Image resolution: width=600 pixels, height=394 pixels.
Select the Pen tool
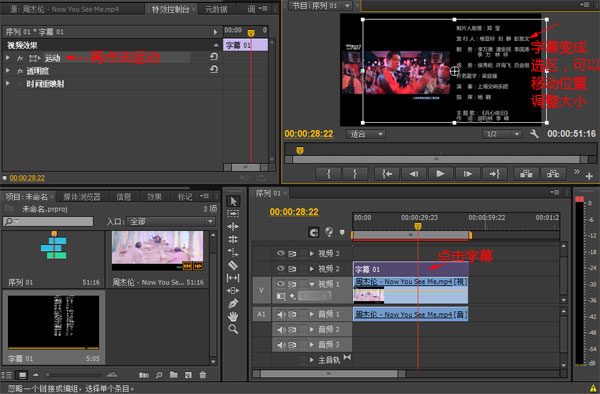click(233, 303)
